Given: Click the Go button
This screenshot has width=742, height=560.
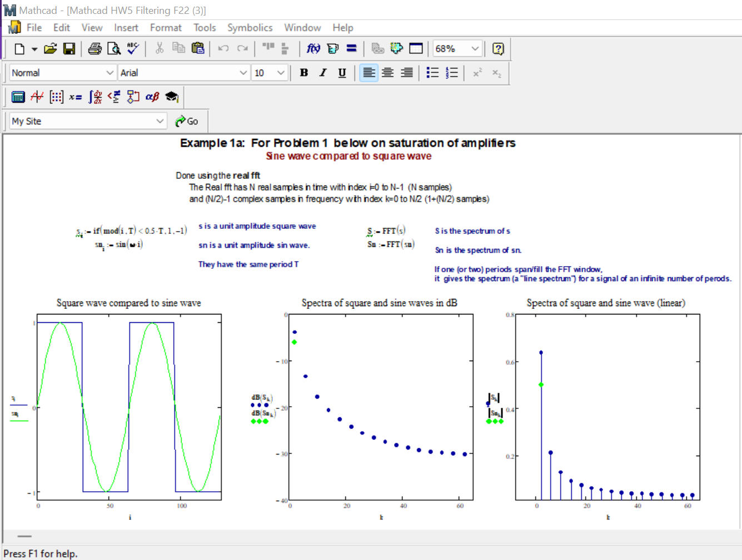Looking at the screenshot, I should tap(187, 121).
